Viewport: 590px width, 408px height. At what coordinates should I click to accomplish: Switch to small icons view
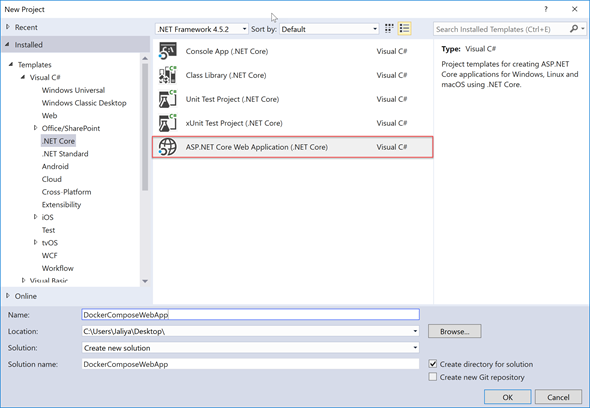coord(389,29)
